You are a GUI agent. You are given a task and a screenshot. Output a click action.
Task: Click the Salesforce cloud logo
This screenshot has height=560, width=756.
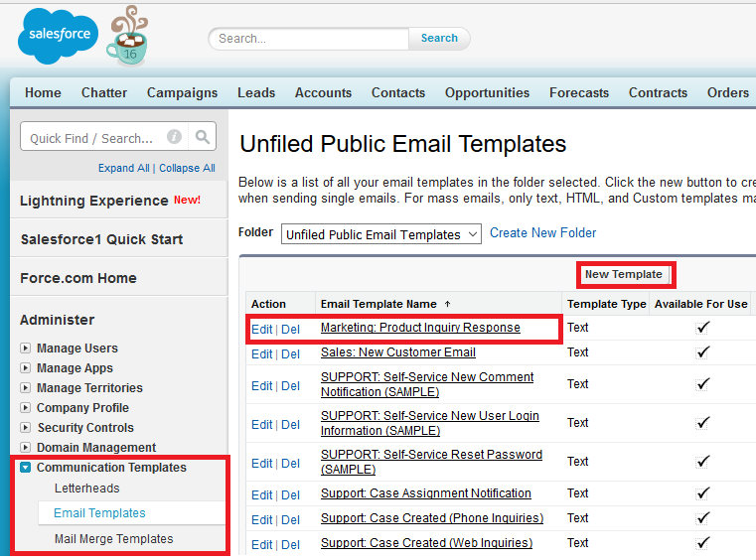point(58,36)
